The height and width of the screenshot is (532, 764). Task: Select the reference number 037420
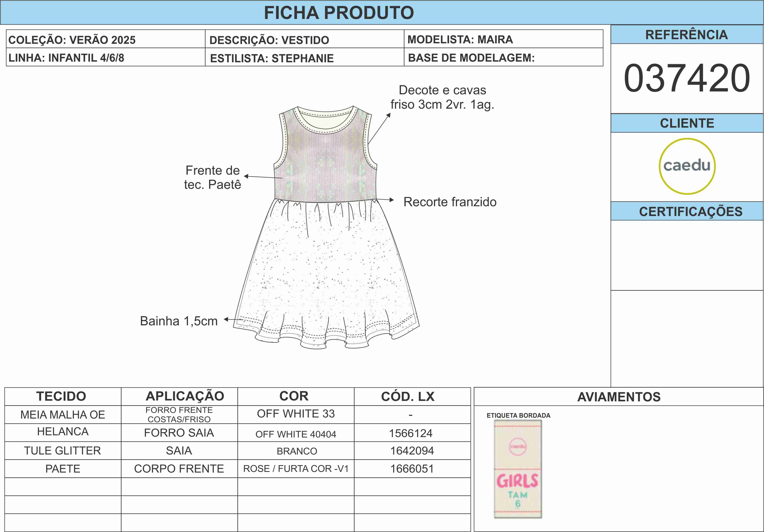(x=687, y=78)
